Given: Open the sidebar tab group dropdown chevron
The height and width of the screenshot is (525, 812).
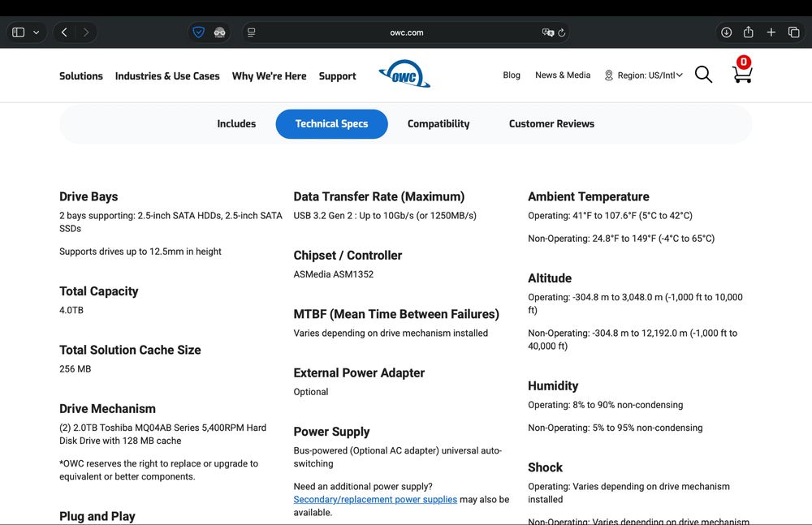Looking at the screenshot, I should [x=37, y=32].
